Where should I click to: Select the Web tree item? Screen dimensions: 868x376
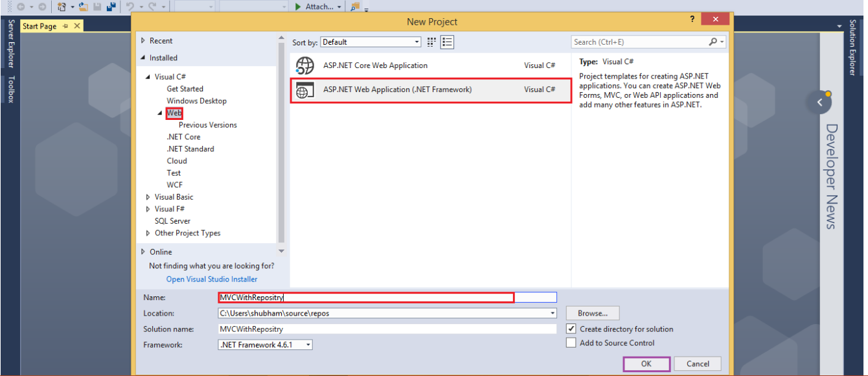174,113
